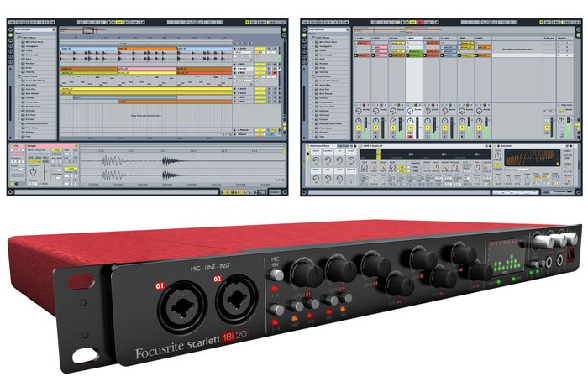588x392 pixels.
Task: Click the Saturator device title bar
Action: 533,146
